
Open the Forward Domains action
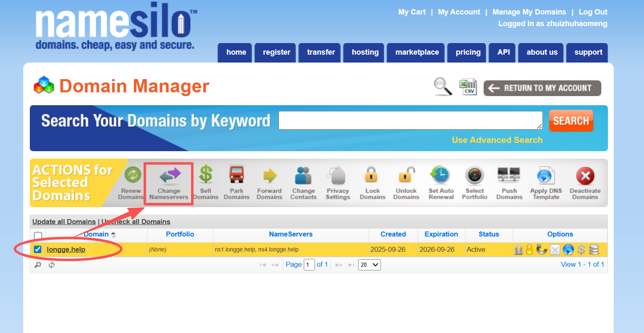point(269,183)
